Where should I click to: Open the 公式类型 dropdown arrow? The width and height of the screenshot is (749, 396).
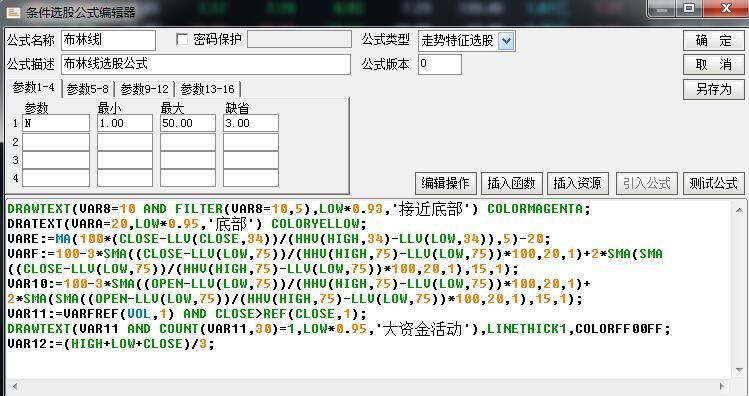click(x=506, y=41)
